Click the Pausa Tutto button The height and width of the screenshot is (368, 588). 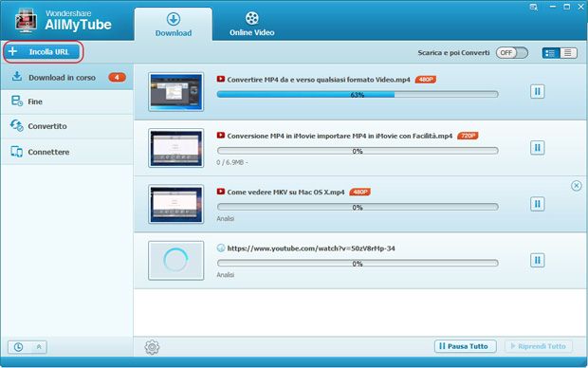pos(466,346)
